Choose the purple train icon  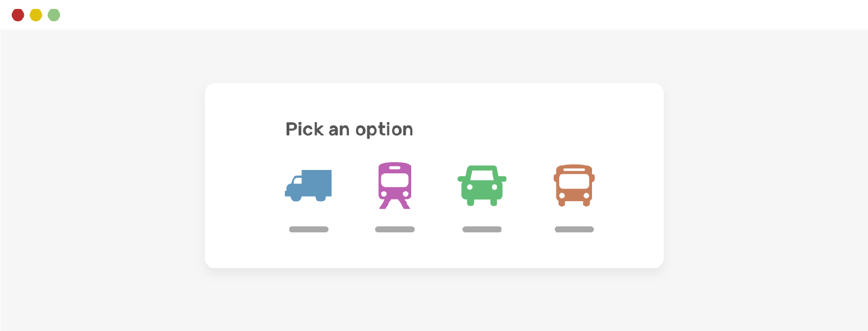[x=394, y=186]
